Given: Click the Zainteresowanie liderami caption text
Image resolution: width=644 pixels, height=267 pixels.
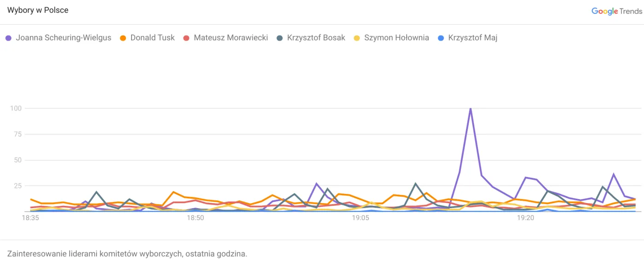Looking at the screenshot, I should 127,254.
